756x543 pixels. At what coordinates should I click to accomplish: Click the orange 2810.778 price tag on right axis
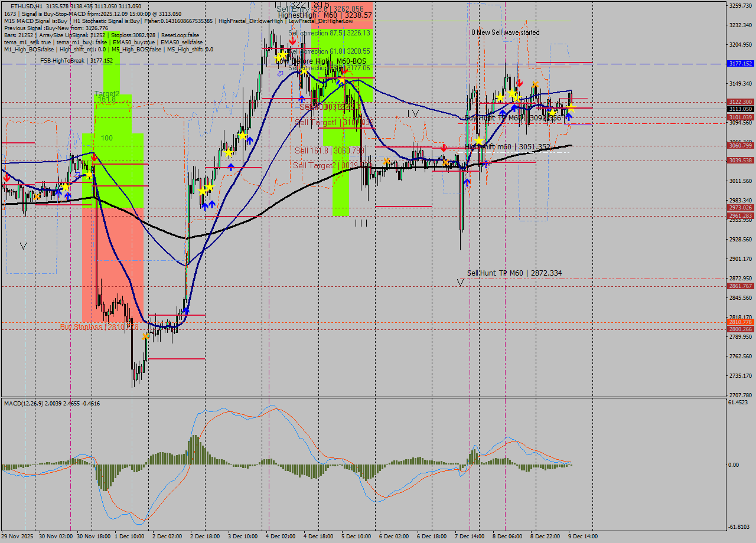(742, 323)
